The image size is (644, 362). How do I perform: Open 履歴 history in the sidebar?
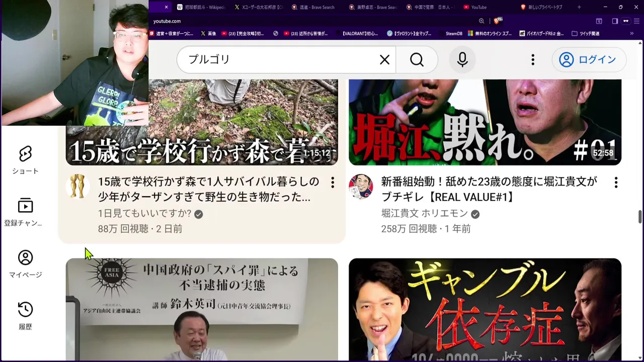pyautogui.click(x=25, y=316)
